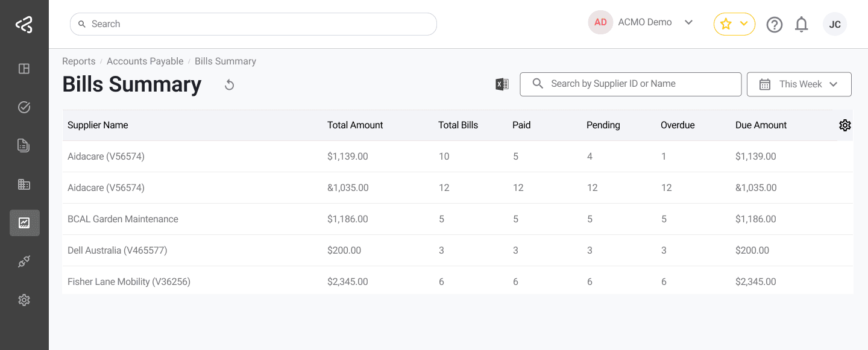Open the Documents section in the sidebar

pyautogui.click(x=24, y=145)
